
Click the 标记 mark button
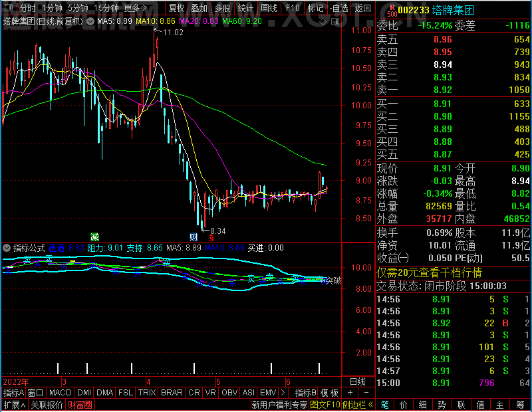point(315,8)
